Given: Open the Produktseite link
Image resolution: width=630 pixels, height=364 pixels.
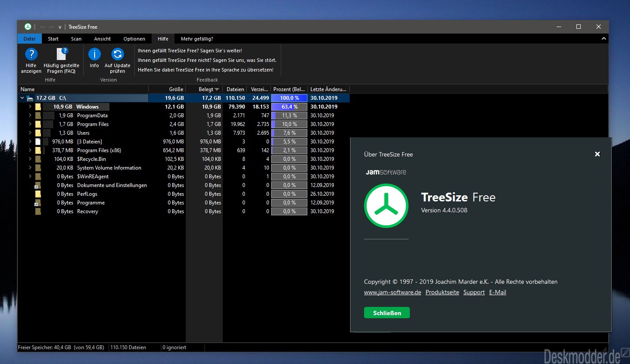Looking at the screenshot, I should [442, 292].
